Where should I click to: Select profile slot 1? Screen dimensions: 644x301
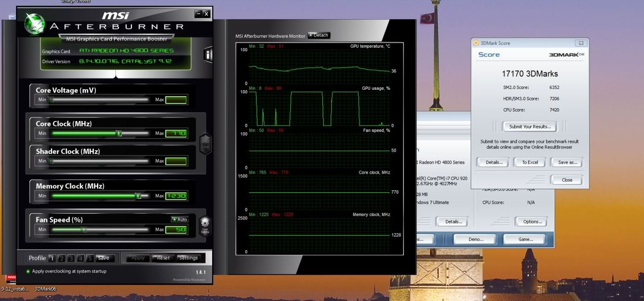pos(52,258)
